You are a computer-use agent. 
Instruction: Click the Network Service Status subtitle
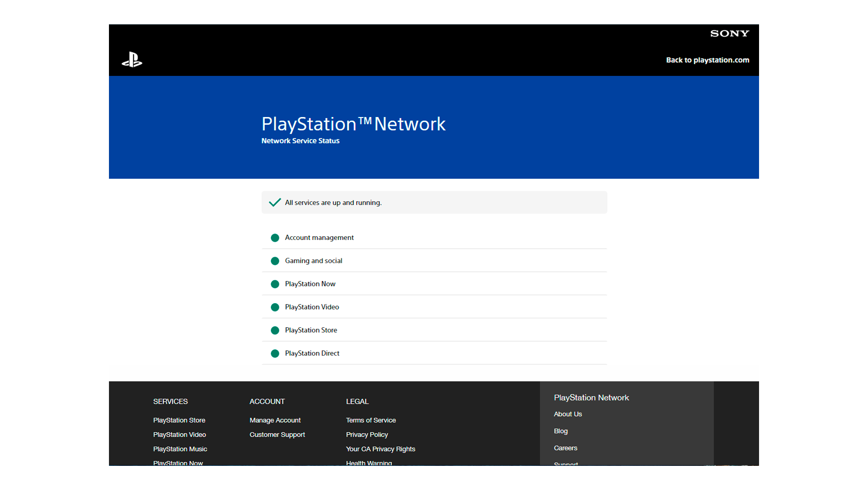[x=300, y=141]
